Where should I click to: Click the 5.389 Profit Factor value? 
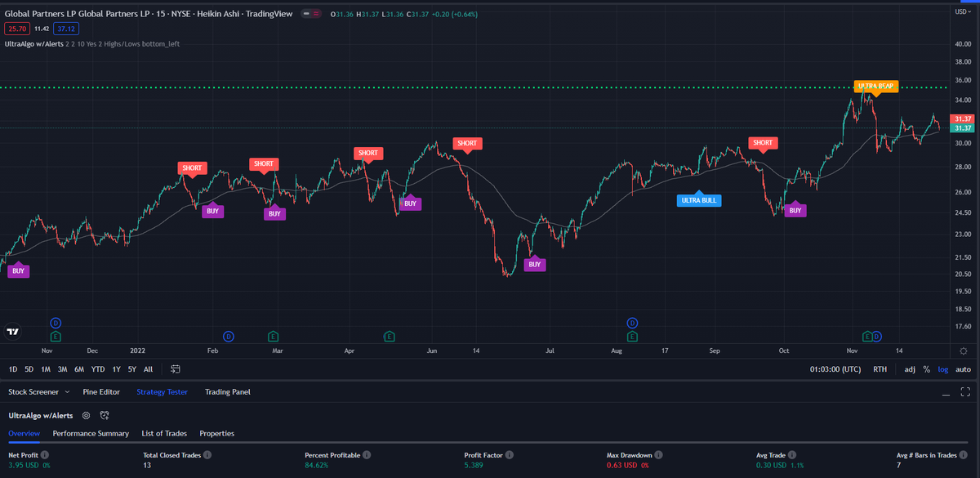[475, 466]
